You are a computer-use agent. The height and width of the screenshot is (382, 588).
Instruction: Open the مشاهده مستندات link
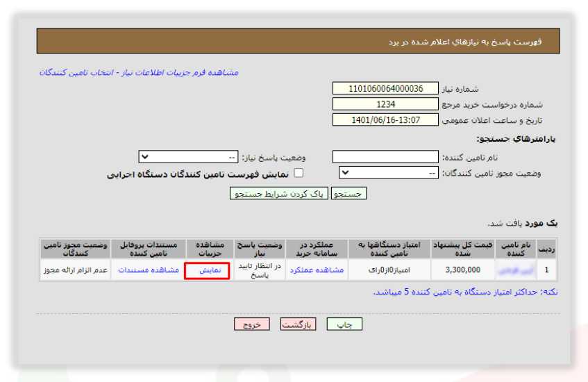coord(149,270)
